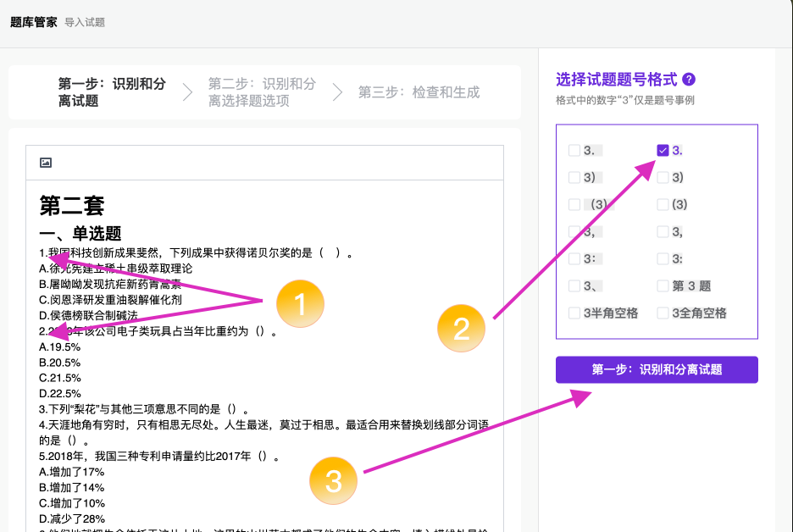The height and width of the screenshot is (532, 793).
Task: Tick the "(3)" checkbox with narrow label below checked option
Action: pos(663,204)
